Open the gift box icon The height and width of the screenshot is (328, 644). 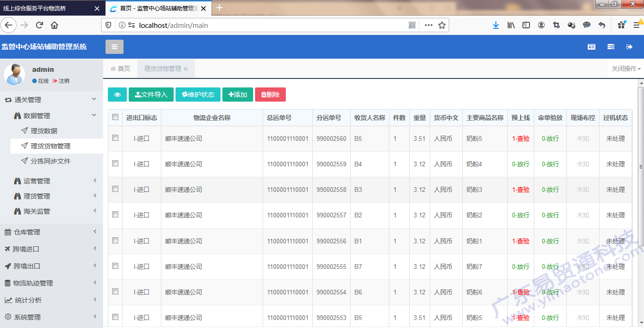[x=621, y=25]
